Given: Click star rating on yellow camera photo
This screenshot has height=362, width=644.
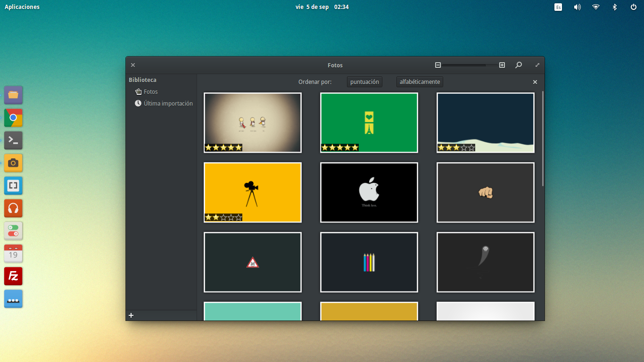Looking at the screenshot, I should tap(223, 217).
